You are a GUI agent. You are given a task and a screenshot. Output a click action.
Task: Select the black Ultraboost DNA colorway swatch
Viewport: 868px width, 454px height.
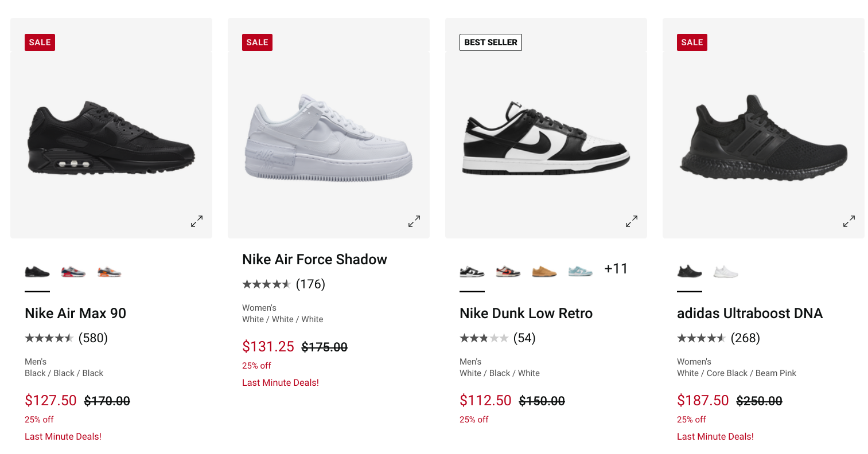pos(690,272)
